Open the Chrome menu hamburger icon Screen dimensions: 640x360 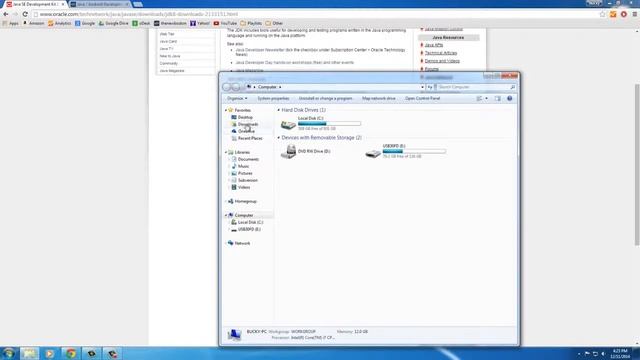[x=635, y=14]
